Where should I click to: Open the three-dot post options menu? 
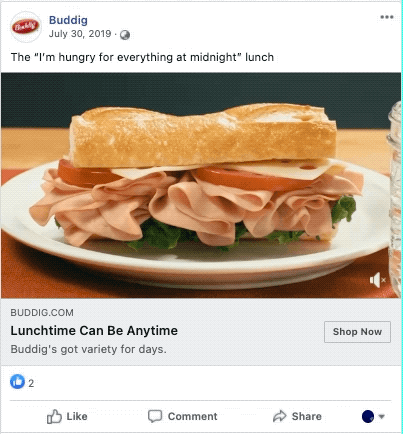(387, 17)
